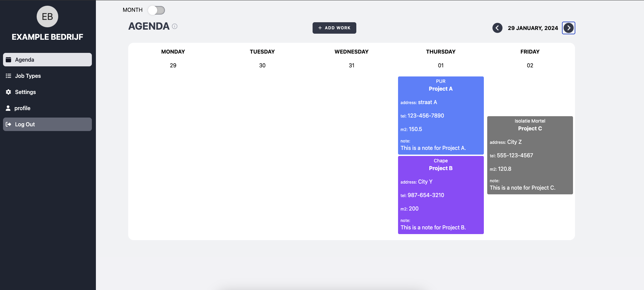Click the EB avatar circle
This screenshot has height=290, width=644.
pos(47,17)
